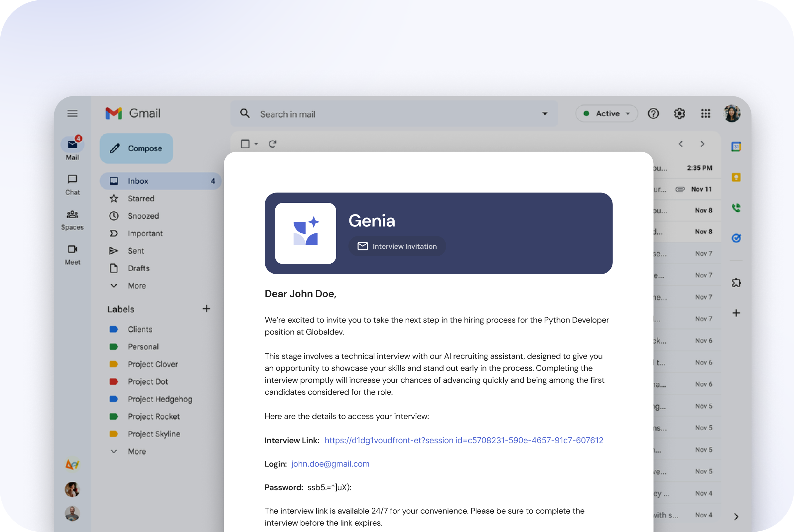Open the woman contact avatar in the bottom left rail
This screenshot has width=794, height=532.
pos(72,489)
